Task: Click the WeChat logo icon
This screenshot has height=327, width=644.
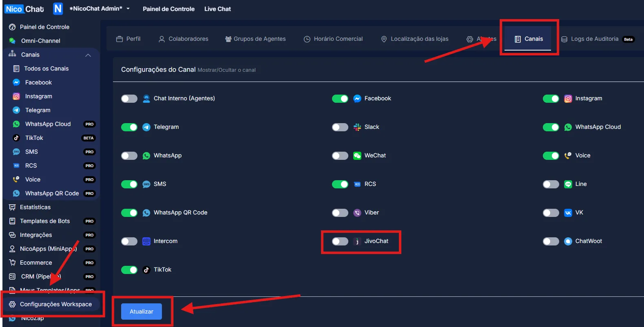Action: [x=357, y=156]
